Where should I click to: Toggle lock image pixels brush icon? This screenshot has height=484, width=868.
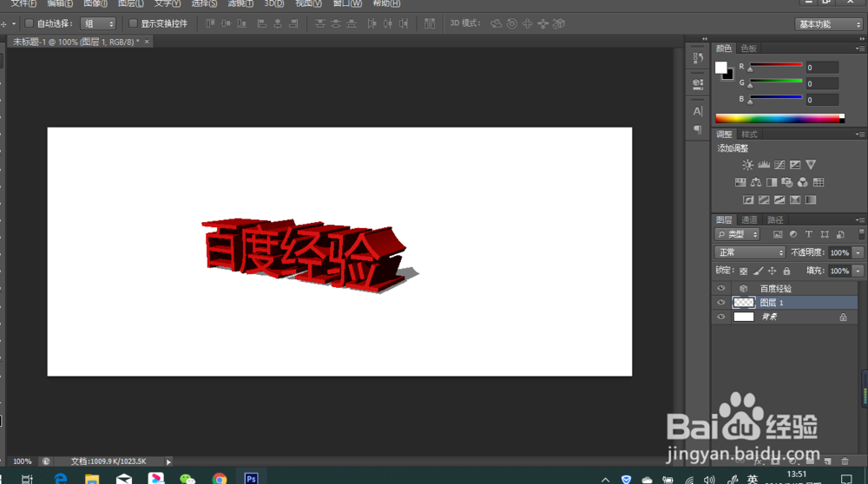[x=758, y=271]
